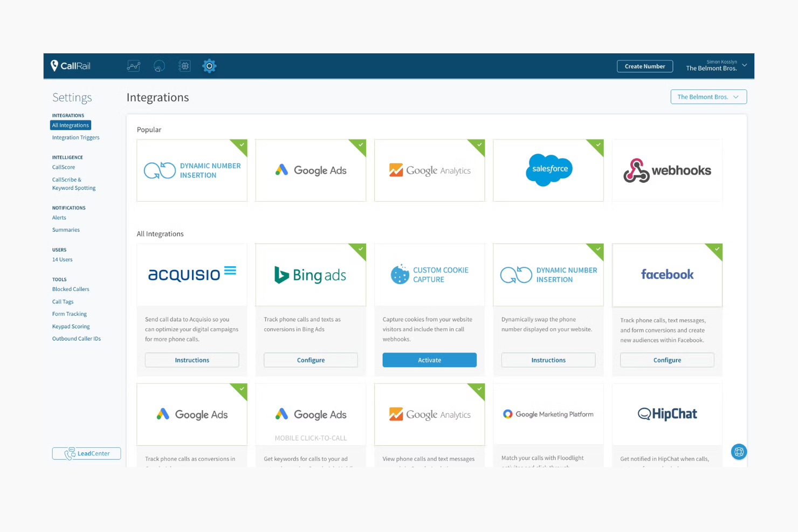
Task: Click Activate for Custom Cookie Capture
Action: [430, 360]
